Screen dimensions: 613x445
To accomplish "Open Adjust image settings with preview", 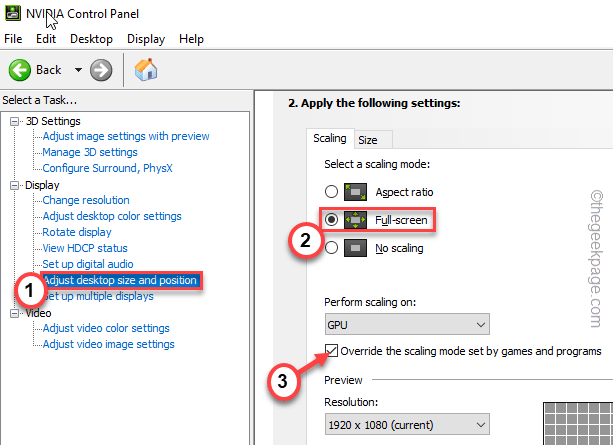I will pyautogui.click(x=126, y=136).
